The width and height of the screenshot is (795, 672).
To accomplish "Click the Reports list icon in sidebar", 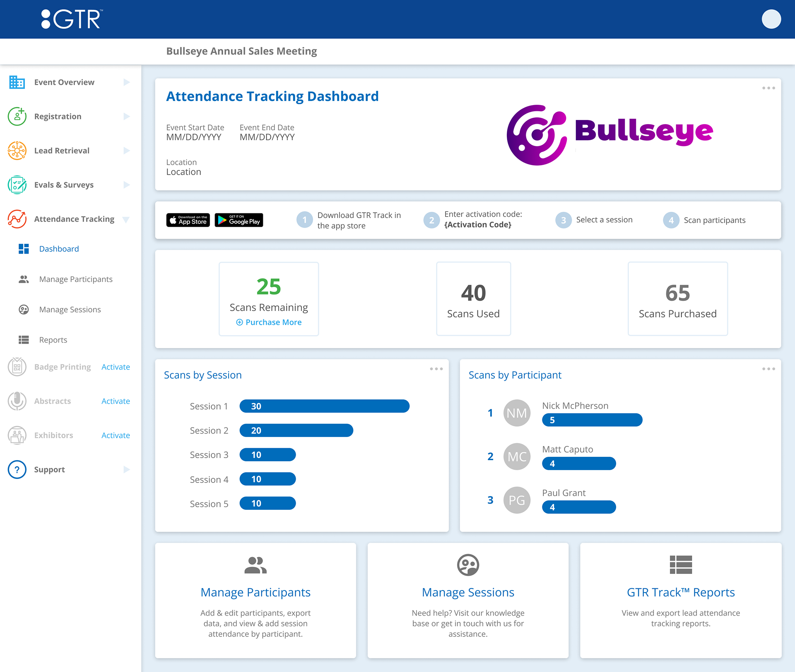I will (24, 340).
